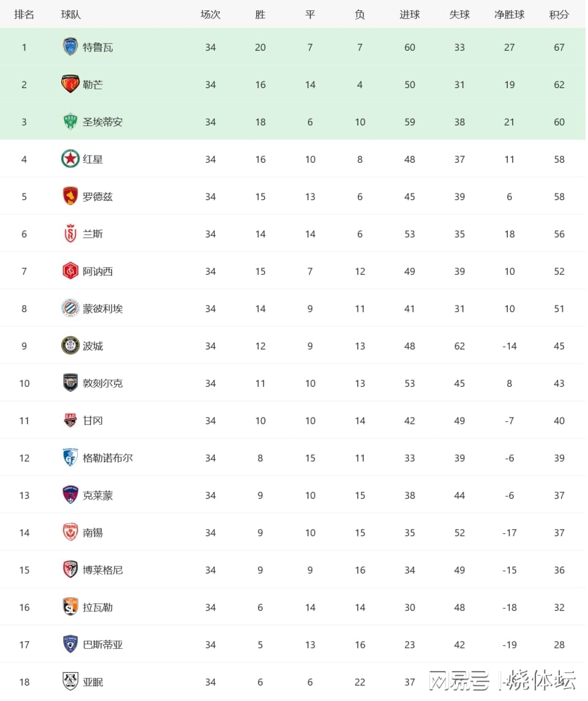This screenshot has height=701, width=588.
Task: Click the 勒芒 team logo
Action: (70, 84)
